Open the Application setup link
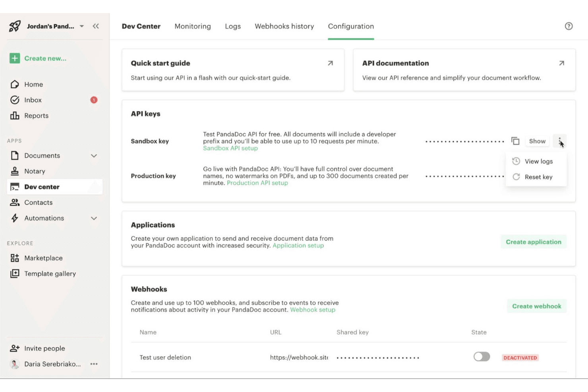 click(x=298, y=245)
